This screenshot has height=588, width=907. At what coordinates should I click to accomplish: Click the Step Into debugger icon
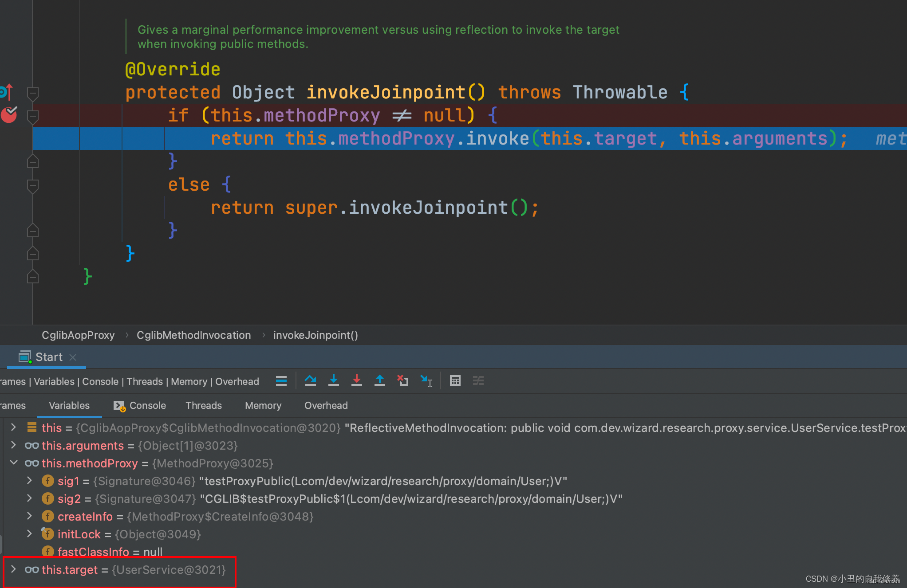334,380
